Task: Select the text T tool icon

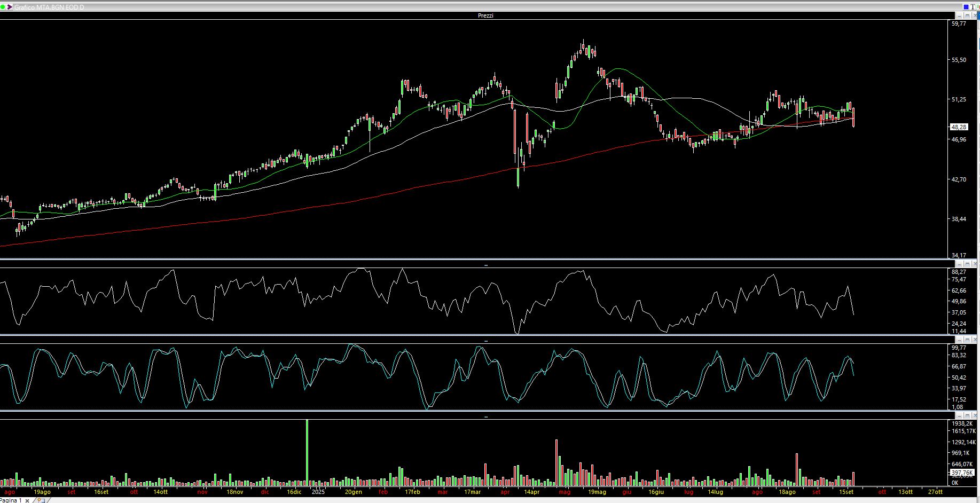Action: [x=973, y=7]
